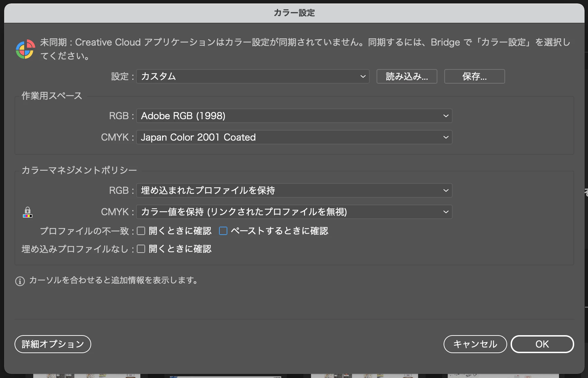Viewport: 588px width, 378px height.
Task: Open 詳細オプション
Action: click(53, 344)
